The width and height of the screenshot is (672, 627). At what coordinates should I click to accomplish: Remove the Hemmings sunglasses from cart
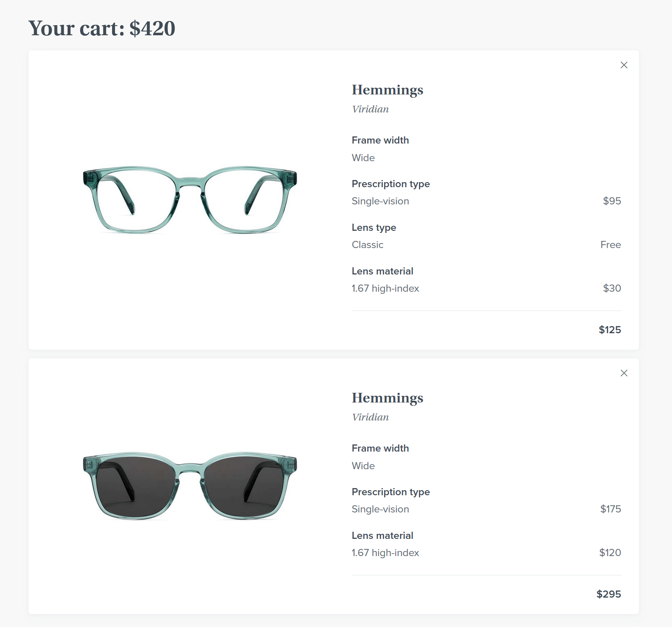click(x=624, y=373)
